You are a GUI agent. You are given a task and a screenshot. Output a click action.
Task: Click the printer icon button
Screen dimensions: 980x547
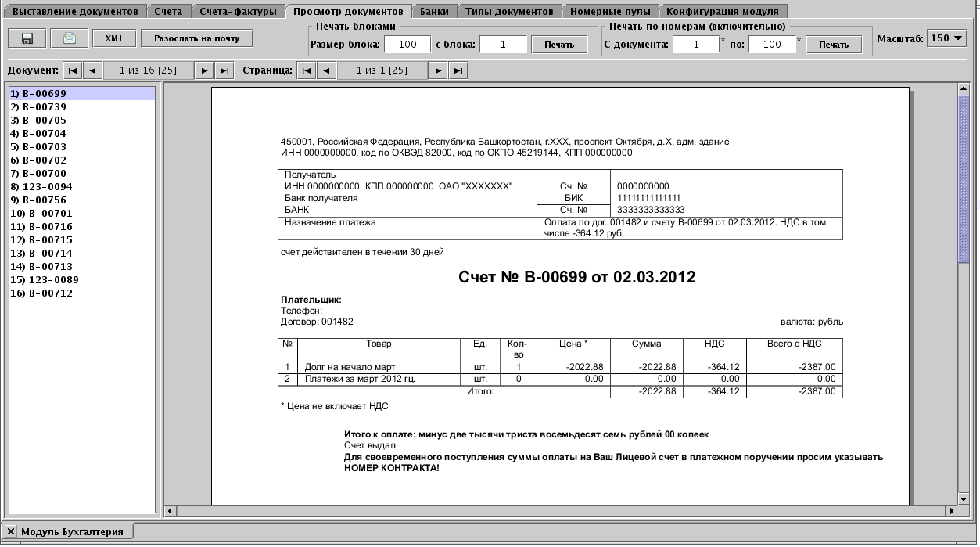point(69,38)
